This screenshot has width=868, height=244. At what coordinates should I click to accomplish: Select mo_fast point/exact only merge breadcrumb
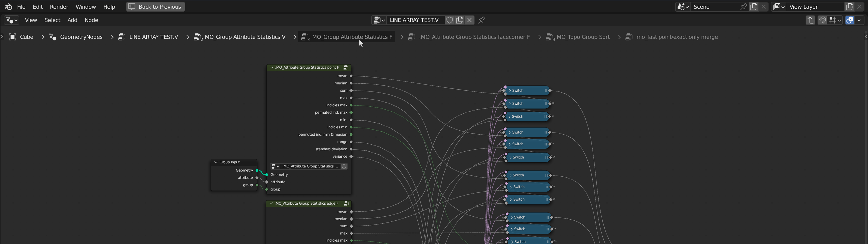672,37
